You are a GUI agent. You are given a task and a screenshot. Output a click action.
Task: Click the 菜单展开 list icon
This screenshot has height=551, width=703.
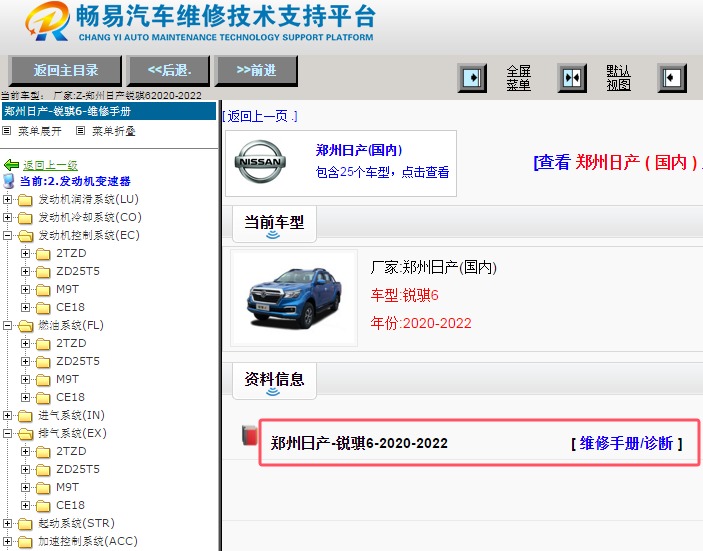7,130
